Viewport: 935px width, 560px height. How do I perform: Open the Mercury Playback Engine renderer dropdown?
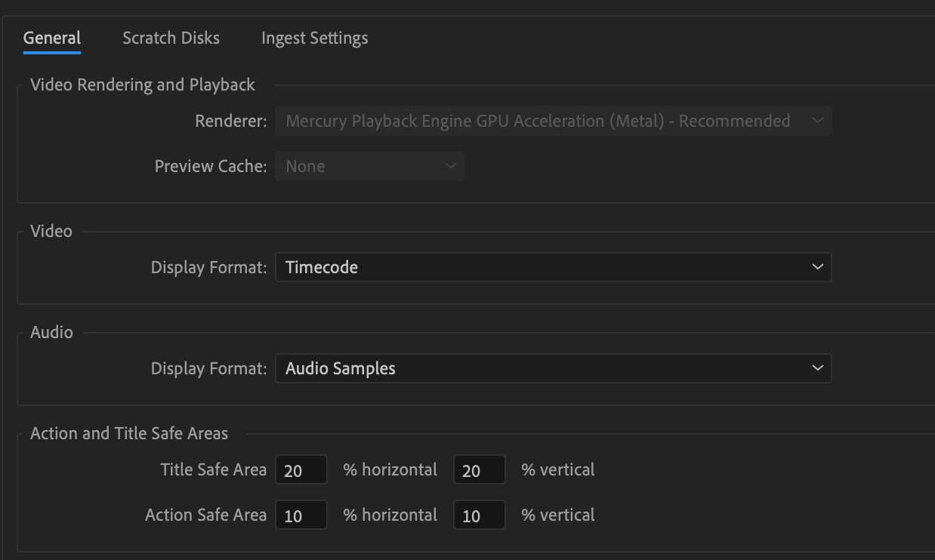click(554, 121)
